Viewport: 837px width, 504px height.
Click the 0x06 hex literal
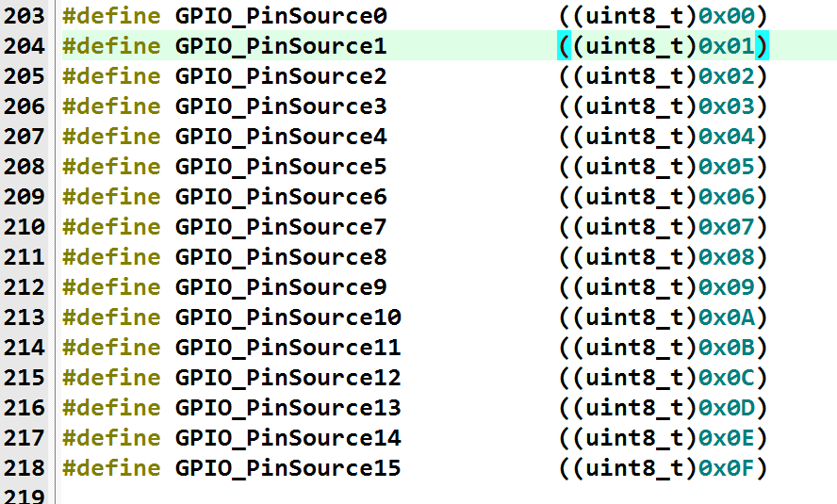tap(727, 197)
